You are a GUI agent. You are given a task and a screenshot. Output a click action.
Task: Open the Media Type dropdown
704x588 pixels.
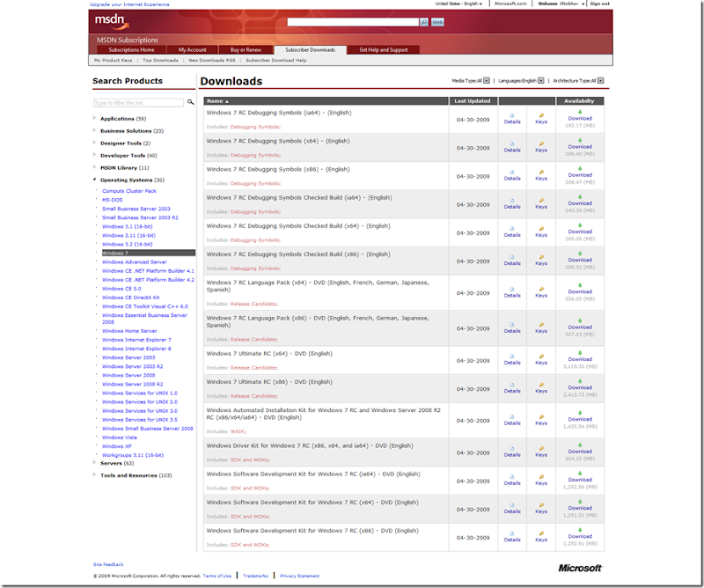(487, 81)
